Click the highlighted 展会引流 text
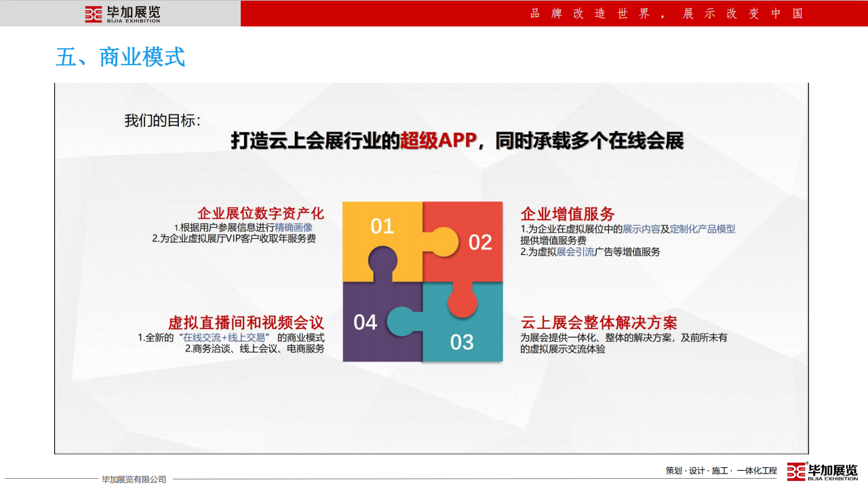Image resolution: width=868 pixels, height=489 pixels. [x=575, y=252]
